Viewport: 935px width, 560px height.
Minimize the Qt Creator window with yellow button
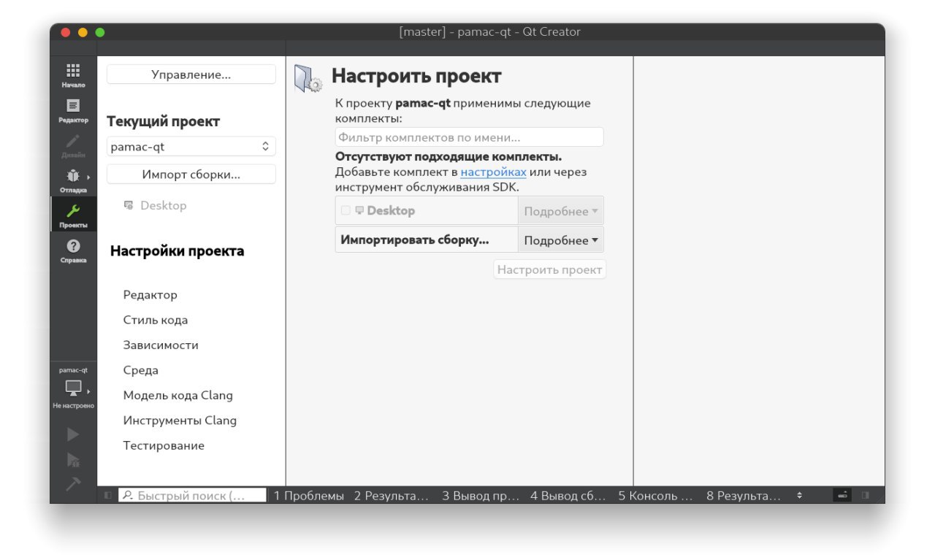pos(83,32)
